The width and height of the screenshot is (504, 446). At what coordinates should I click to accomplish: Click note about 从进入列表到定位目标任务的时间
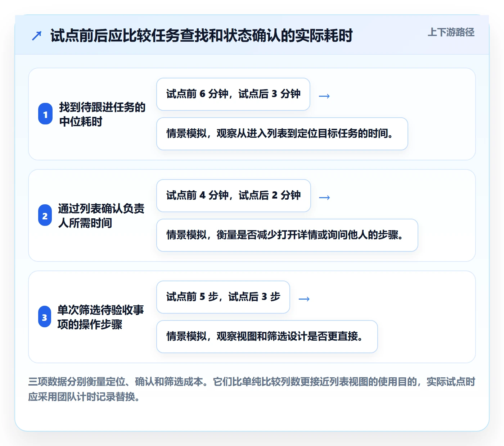[282, 134]
